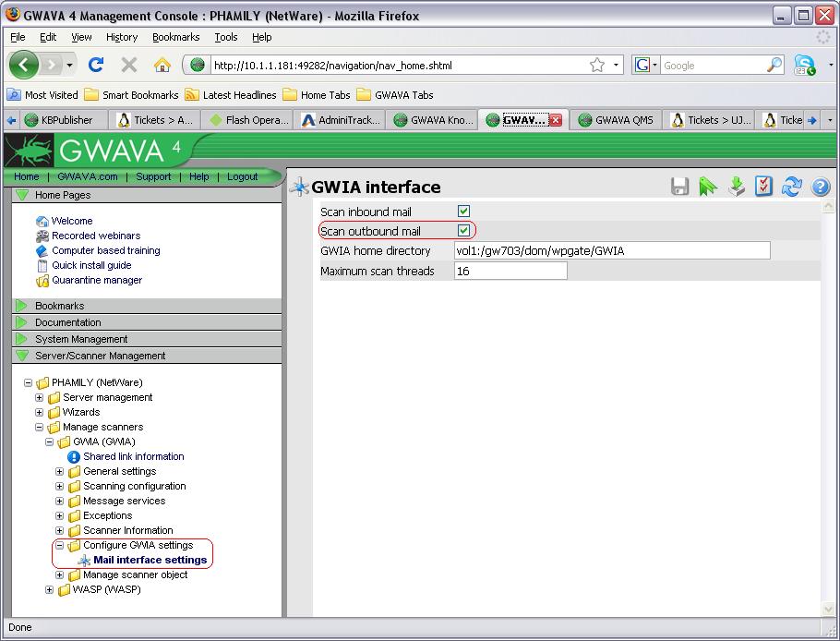
Task: Click Firefox's green Back arrow button
Action: pos(24,65)
